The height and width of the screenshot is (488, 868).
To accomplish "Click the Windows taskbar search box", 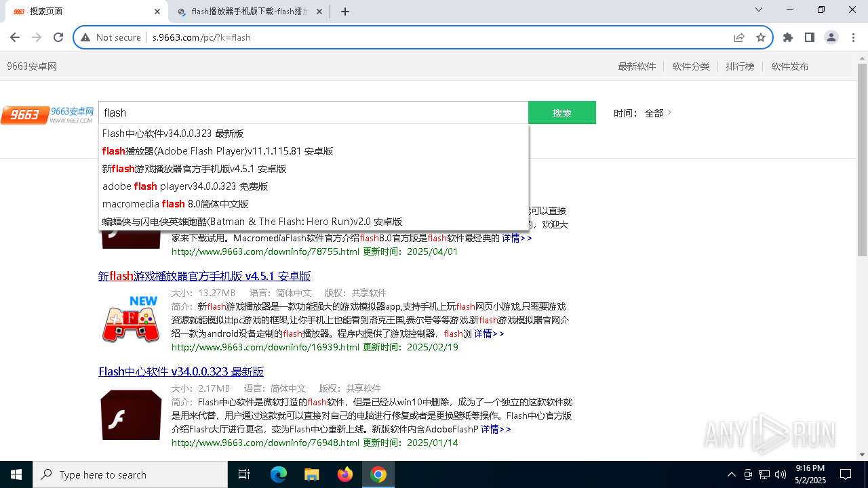I will pyautogui.click(x=130, y=474).
